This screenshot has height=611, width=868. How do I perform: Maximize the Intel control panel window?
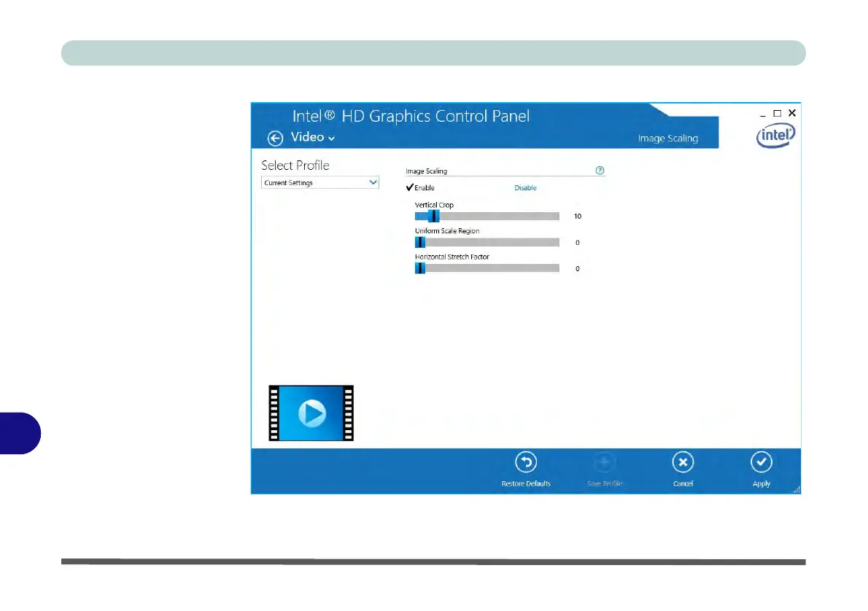(778, 113)
